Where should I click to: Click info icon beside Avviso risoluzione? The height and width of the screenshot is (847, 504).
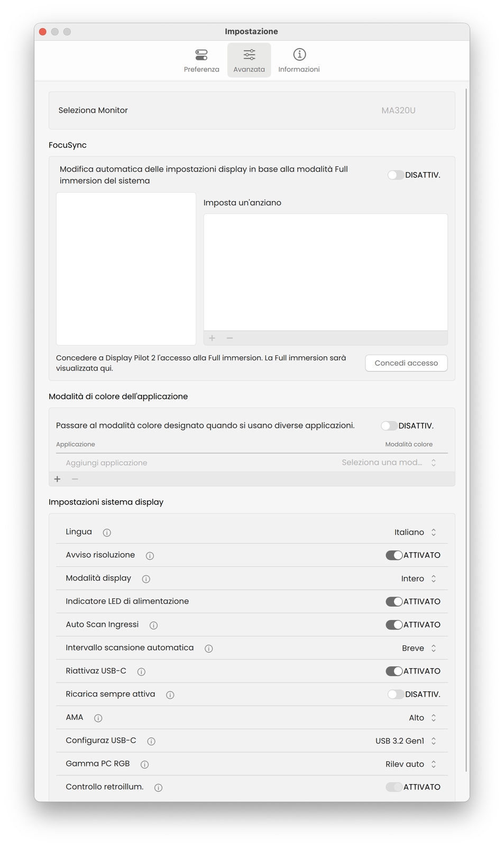150,556
